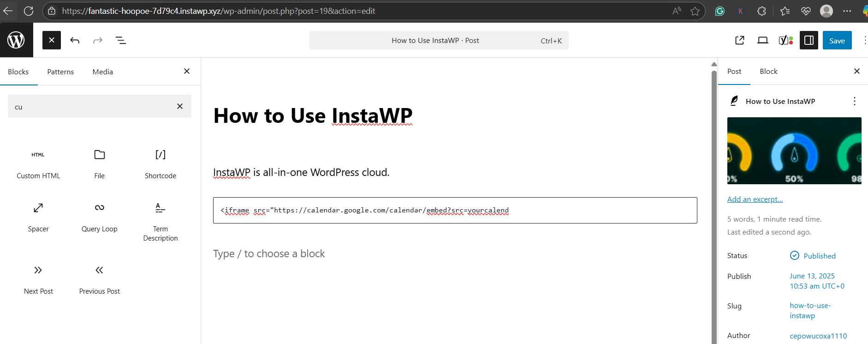Reload the browser page

click(29, 11)
